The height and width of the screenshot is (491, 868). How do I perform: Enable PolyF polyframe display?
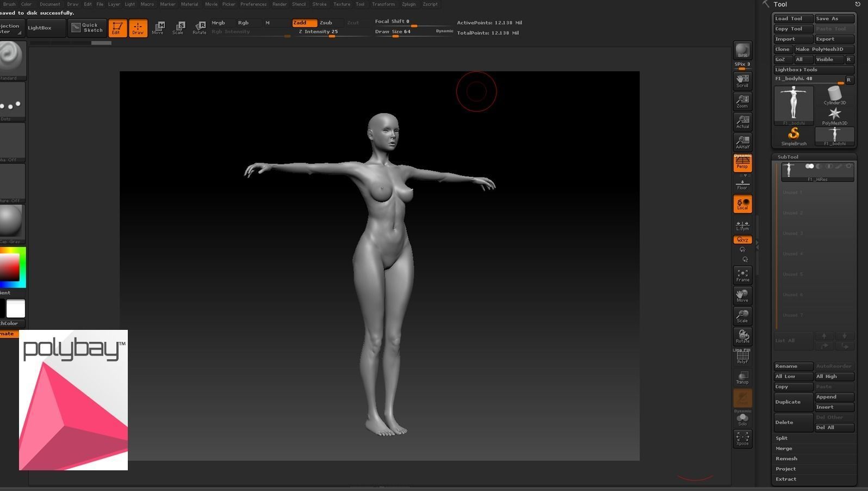point(742,357)
